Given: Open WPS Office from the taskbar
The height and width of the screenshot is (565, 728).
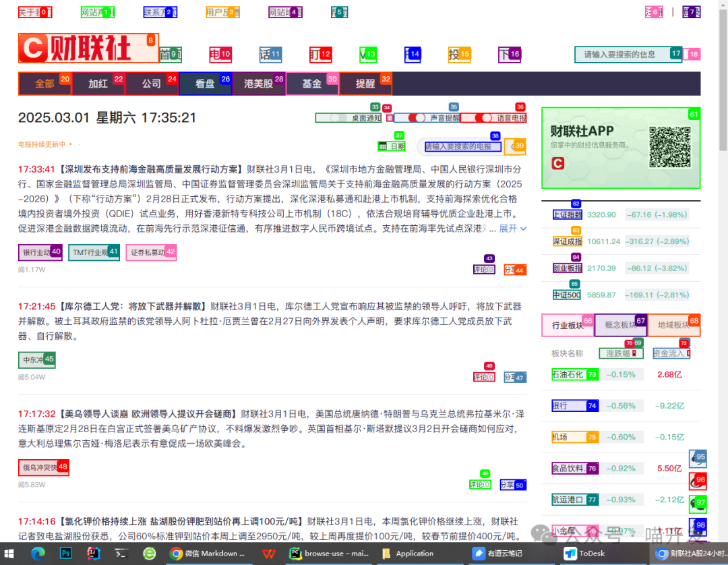Looking at the screenshot, I should click(x=268, y=554).
